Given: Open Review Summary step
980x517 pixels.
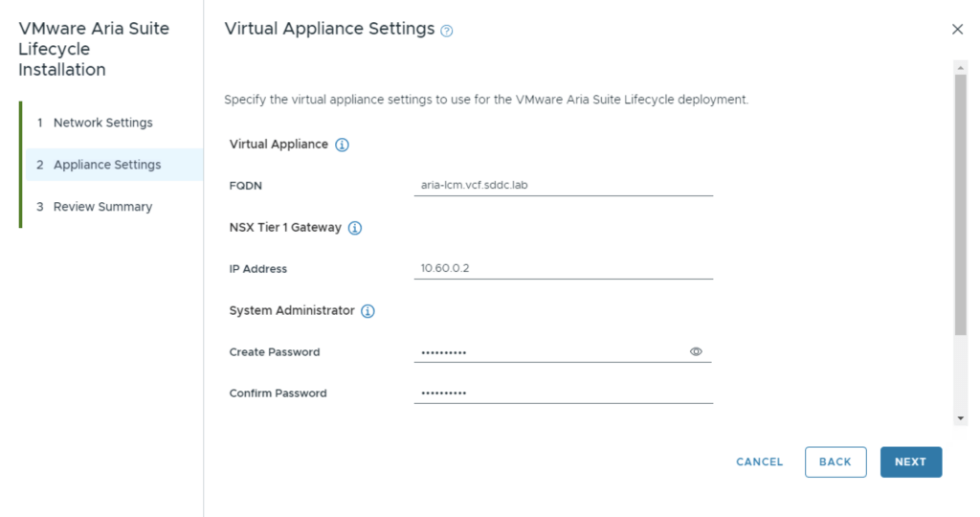Looking at the screenshot, I should tap(102, 207).
